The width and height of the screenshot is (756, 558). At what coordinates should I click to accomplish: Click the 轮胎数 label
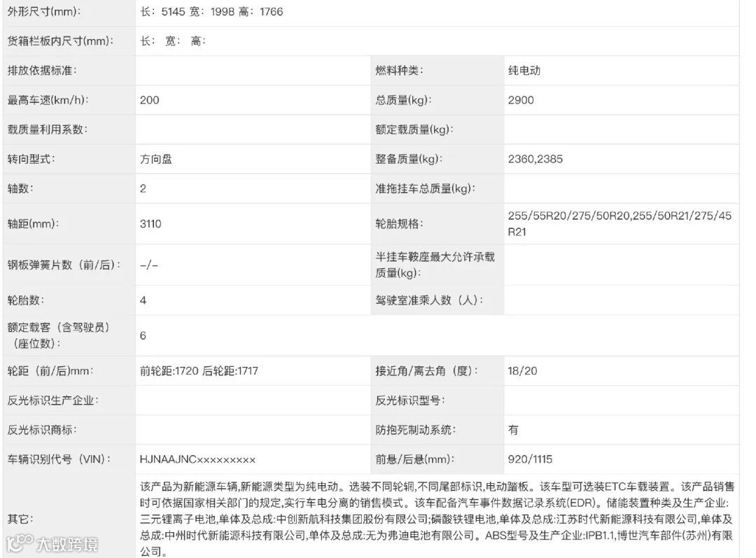pyautogui.click(x=26, y=300)
